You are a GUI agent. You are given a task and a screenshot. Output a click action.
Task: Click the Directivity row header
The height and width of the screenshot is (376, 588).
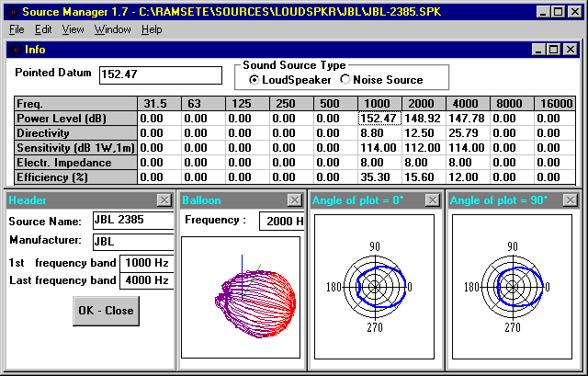75,133
